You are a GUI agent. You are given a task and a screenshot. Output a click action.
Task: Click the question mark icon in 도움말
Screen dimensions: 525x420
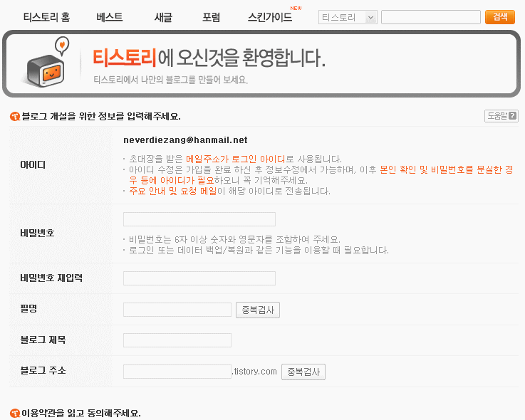click(x=513, y=116)
